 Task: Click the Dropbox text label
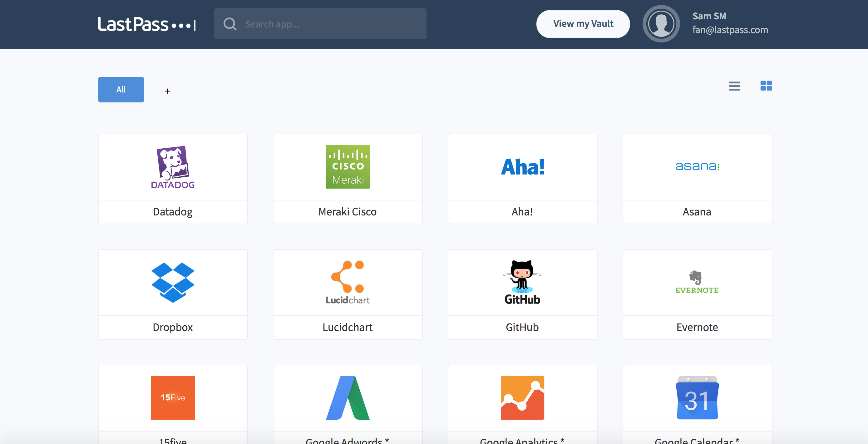(173, 328)
